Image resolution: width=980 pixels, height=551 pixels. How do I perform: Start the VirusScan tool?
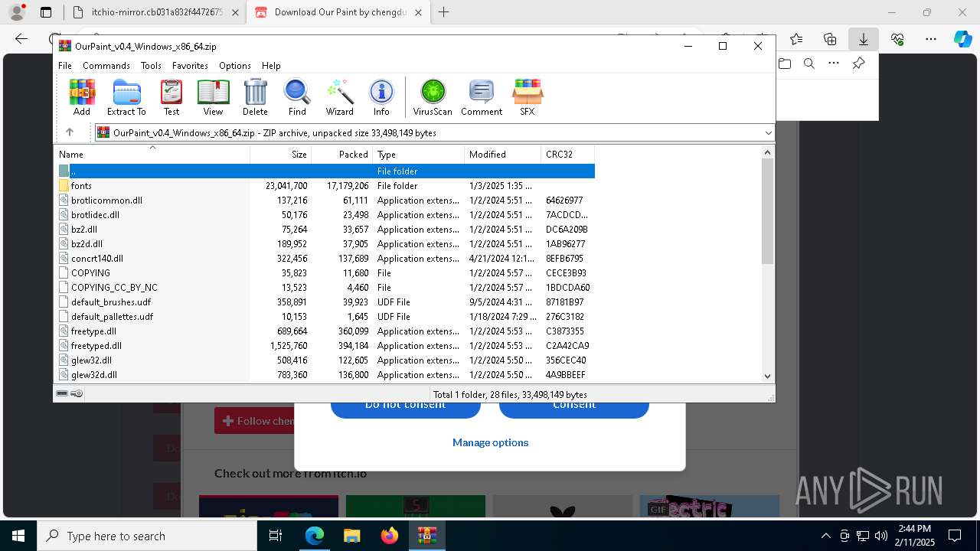coord(433,97)
